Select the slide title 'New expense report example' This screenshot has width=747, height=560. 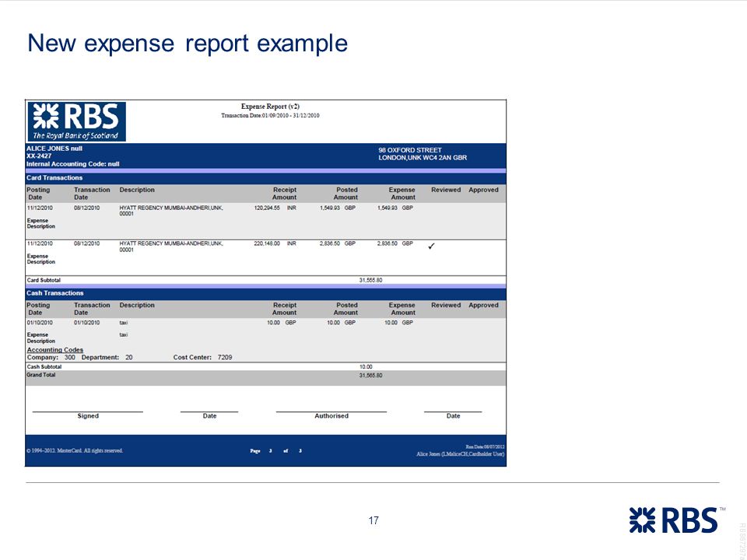coord(188,44)
